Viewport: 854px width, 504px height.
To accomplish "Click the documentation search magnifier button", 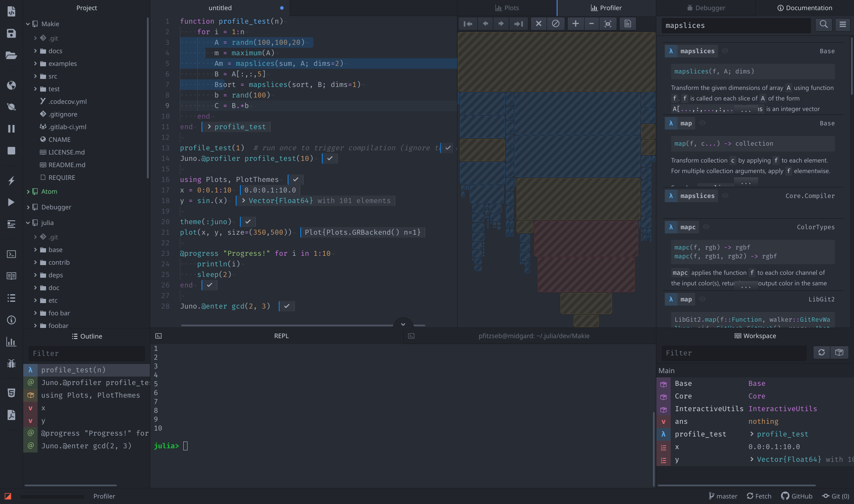I will pyautogui.click(x=824, y=24).
